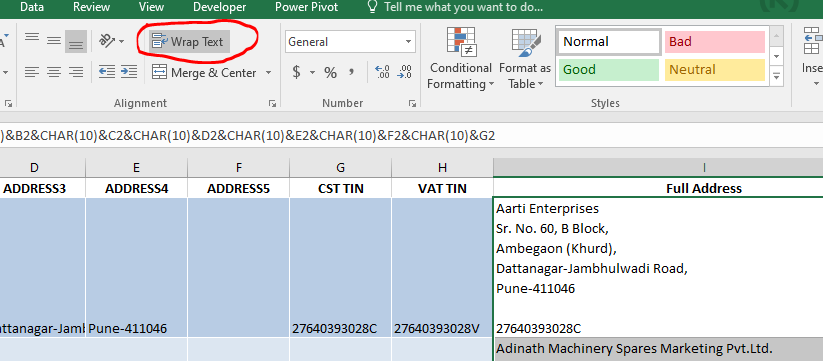This screenshot has height=361, width=823.
Task: Click the increase decimal icon
Action: pyautogui.click(x=382, y=72)
